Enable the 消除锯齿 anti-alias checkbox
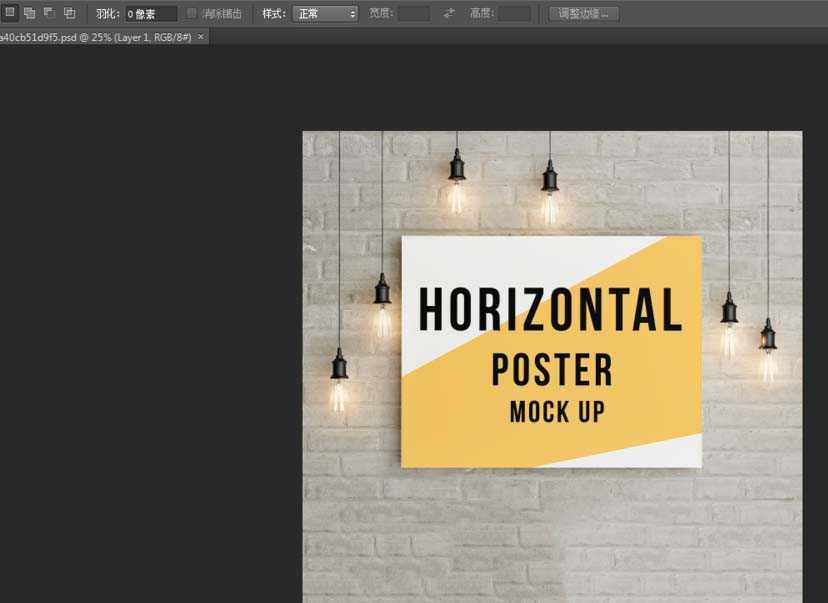 click(x=193, y=14)
